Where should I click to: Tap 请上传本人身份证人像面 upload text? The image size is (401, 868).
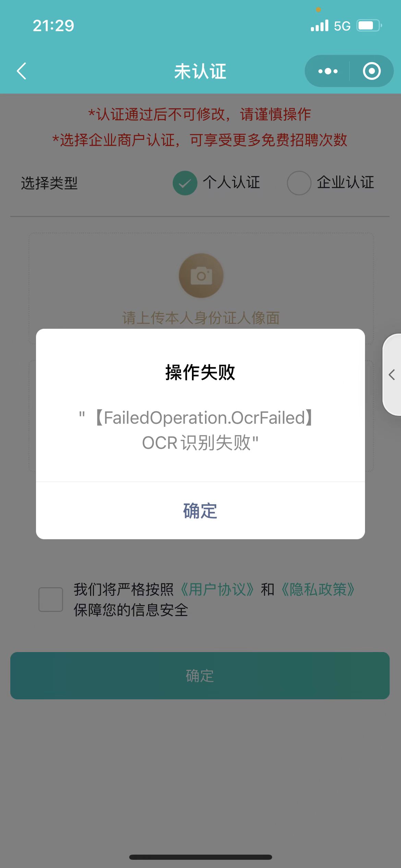201,318
